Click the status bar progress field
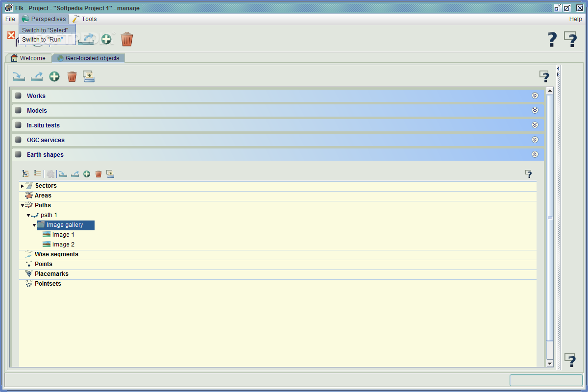 point(546,380)
